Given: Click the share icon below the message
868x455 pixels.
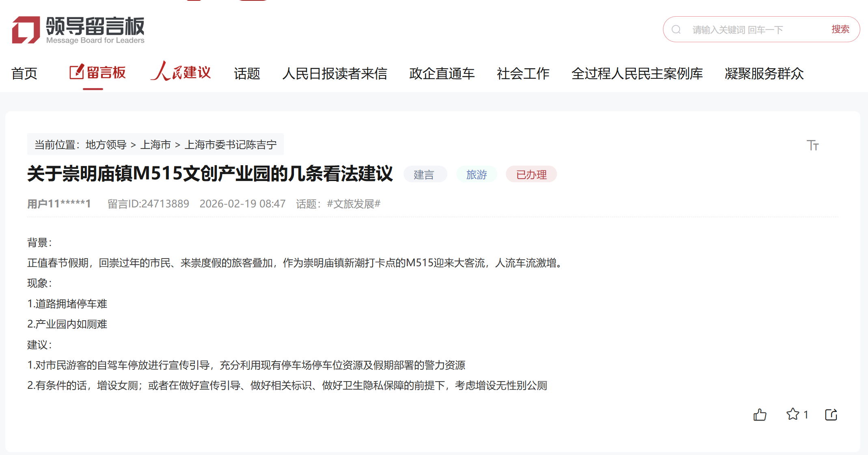Looking at the screenshot, I should tap(831, 415).
